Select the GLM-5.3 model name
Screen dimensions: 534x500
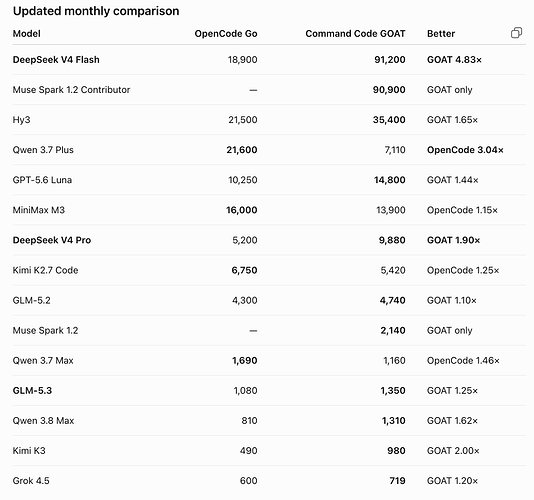coord(32,390)
